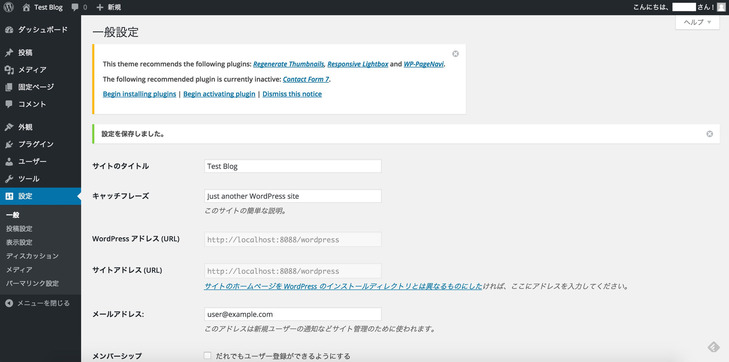
Task: Open ツール menu item
Action: point(40,179)
